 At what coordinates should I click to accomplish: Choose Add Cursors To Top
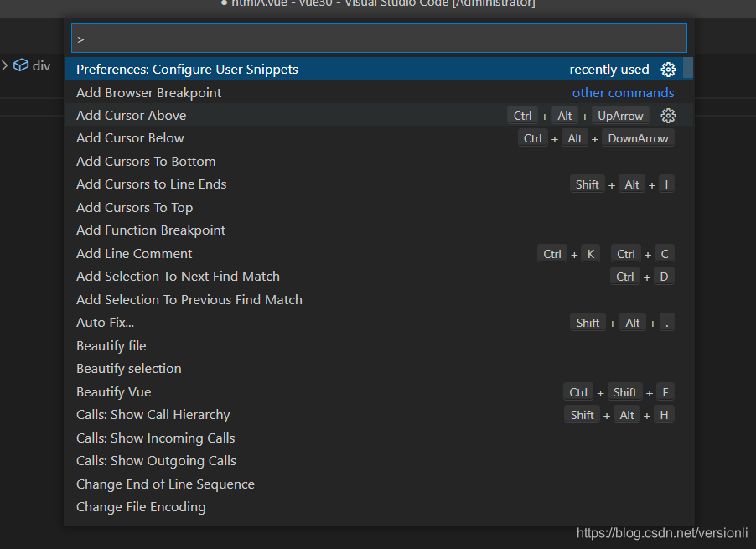pyautogui.click(x=379, y=208)
